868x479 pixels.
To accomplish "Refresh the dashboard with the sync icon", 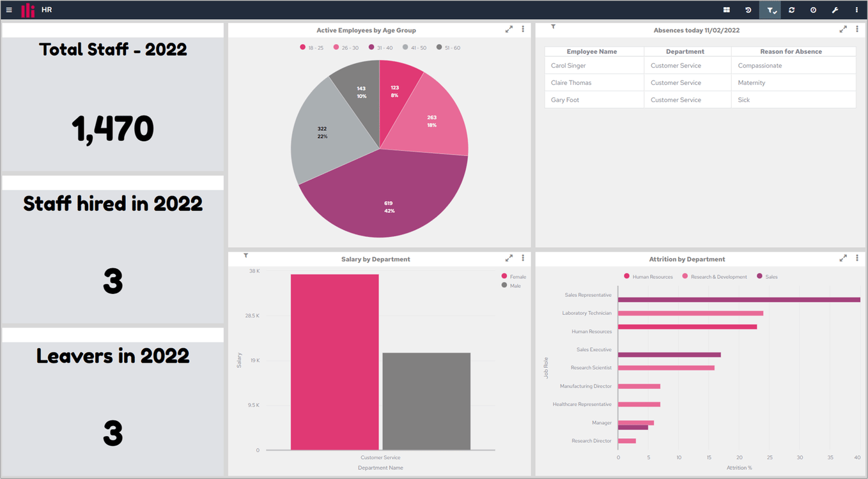I will coord(792,10).
